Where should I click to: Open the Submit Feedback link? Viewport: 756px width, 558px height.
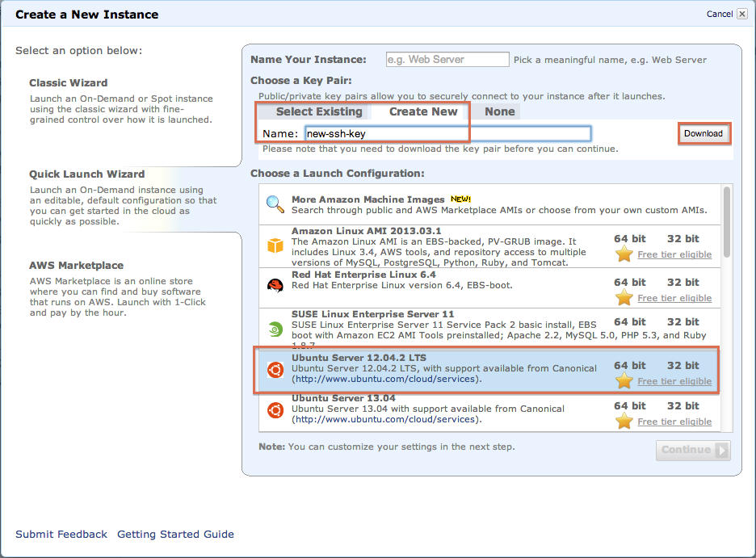61,535
